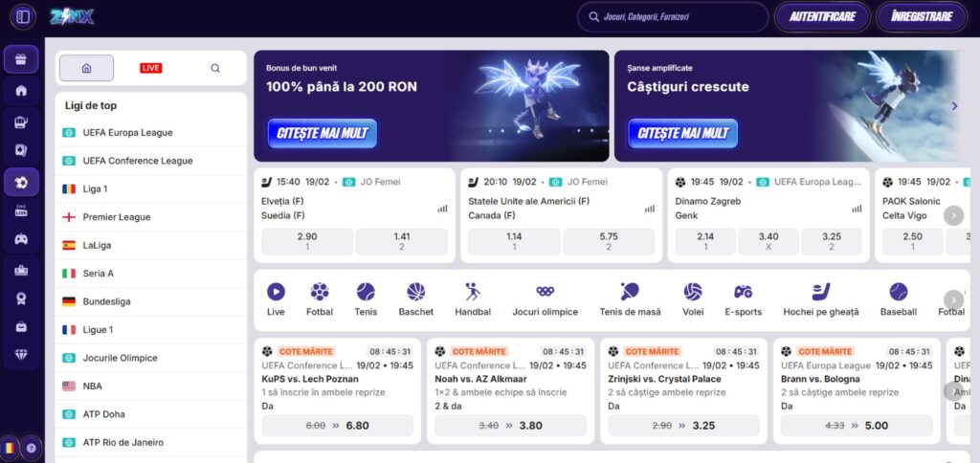Open Hochei pe gheață category
This screenshot has height=463, width=980.
coord(820,298)
